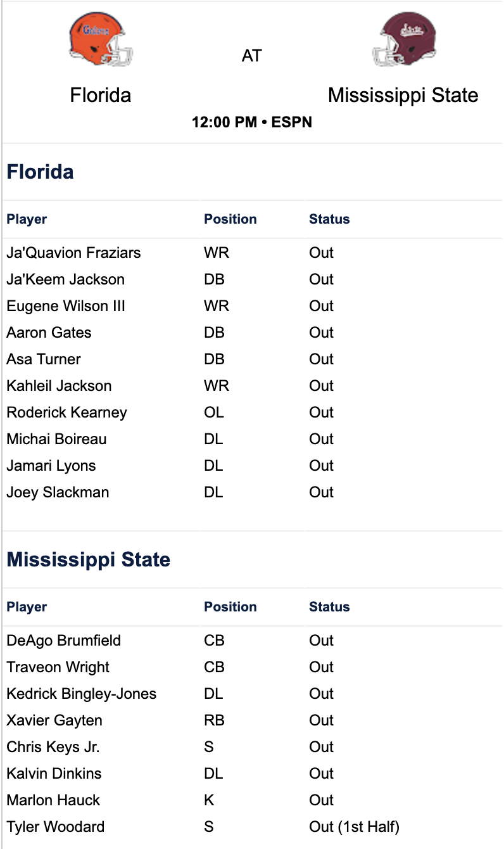Select the Xavier Gayten player name
Image resolution: width=504 pixels, height=849 pixels.
[54, 720]
